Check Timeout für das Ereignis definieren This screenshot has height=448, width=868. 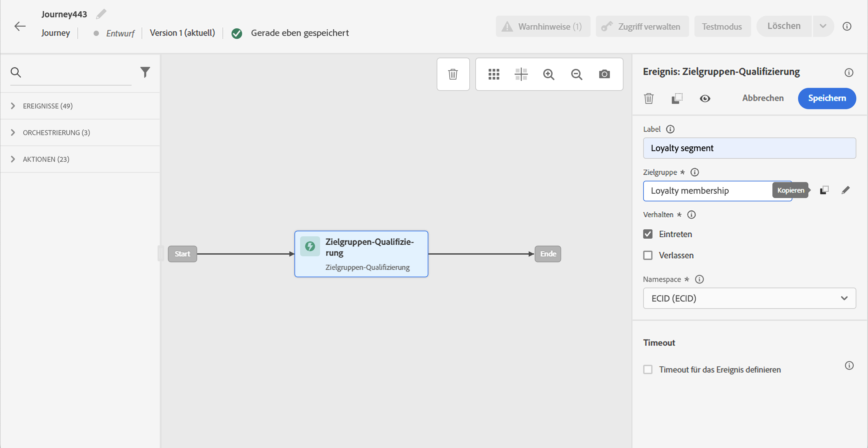[x=648, y=369]
